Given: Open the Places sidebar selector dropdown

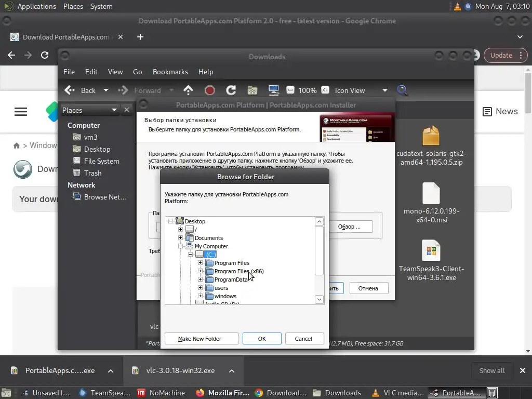Looking at the screenshot, I should tap(90, 110).
